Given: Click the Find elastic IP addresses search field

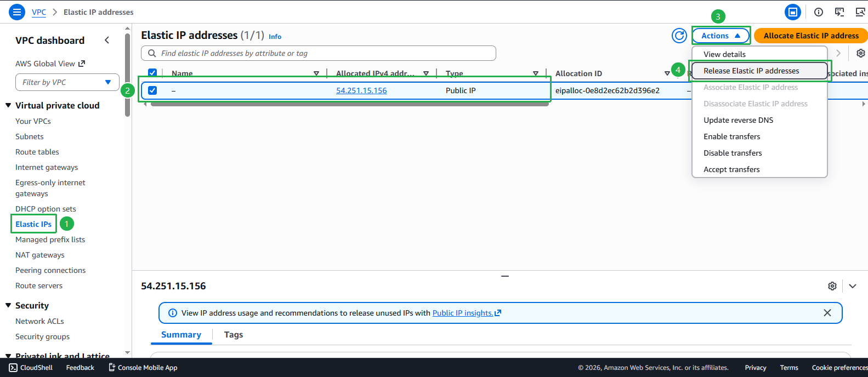Looking at the screenshot, I should coord(319,53).
